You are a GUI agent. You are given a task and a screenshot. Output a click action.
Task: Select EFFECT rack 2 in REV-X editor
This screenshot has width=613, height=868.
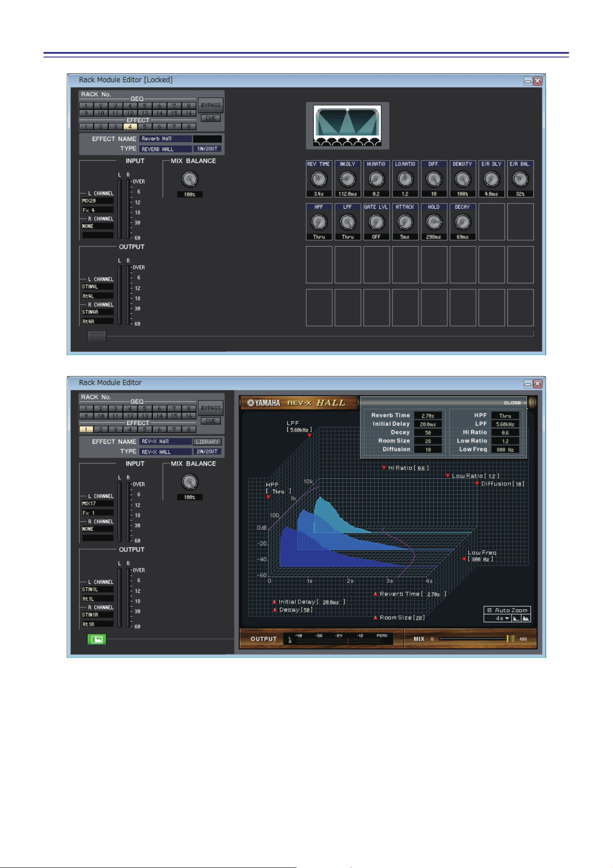point(101,429)
